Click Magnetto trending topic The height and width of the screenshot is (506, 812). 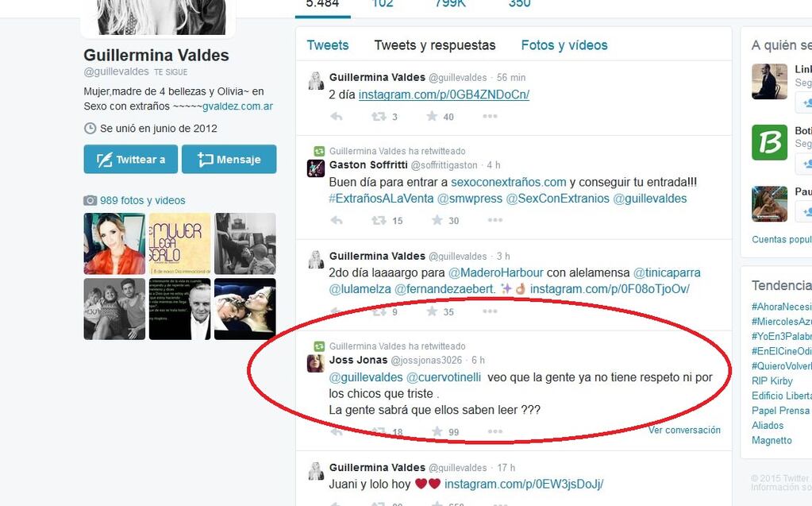(x=772, y=440)
